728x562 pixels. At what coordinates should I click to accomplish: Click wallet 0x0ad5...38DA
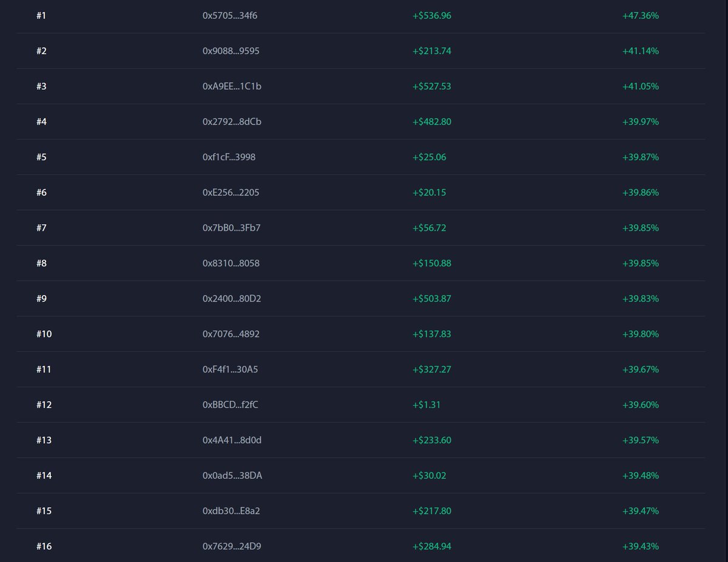point(232,476)
